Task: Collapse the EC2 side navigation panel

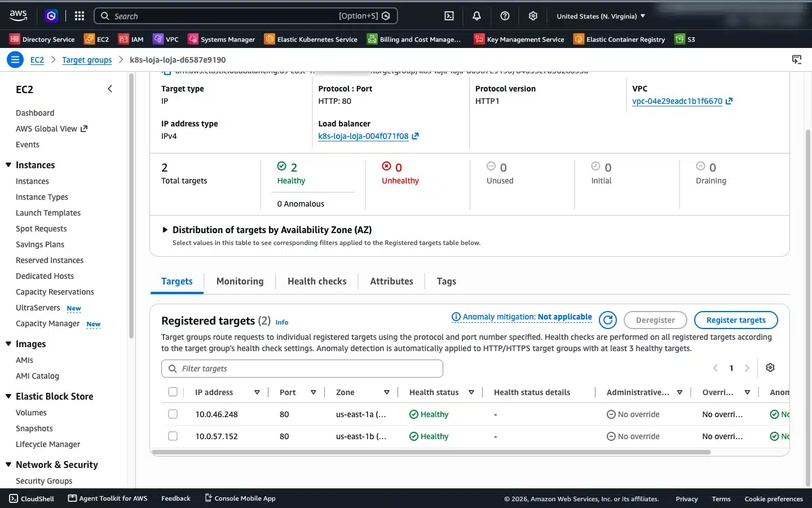Action: (110, 89)
